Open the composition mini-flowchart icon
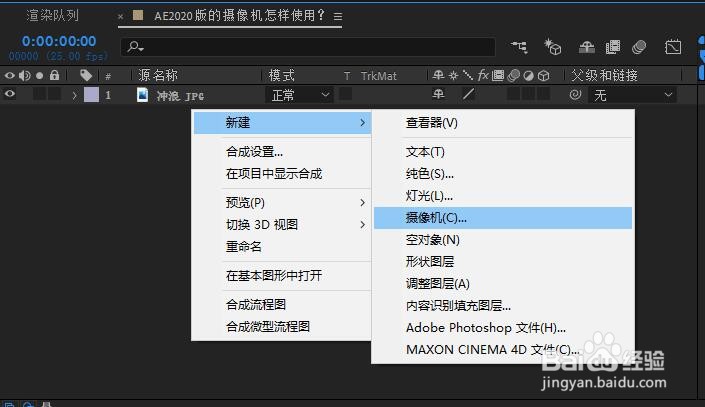This screenshot has width=705, height=407. 519,47
